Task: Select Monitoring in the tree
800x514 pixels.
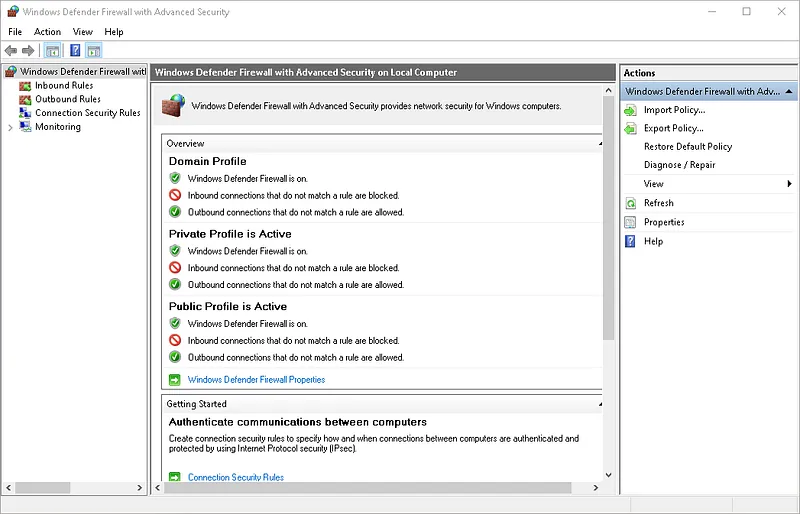Action: pyautogui.click(x=58, y=127)
